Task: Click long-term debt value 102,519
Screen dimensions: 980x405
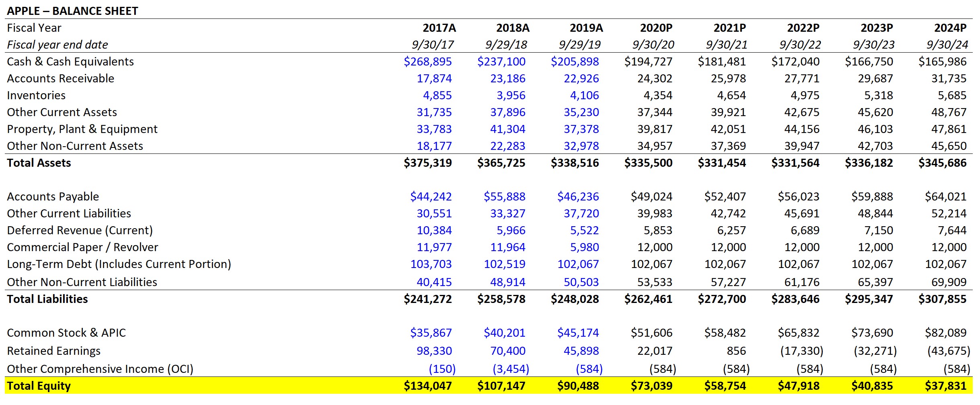Action: (x=504, y=264)
